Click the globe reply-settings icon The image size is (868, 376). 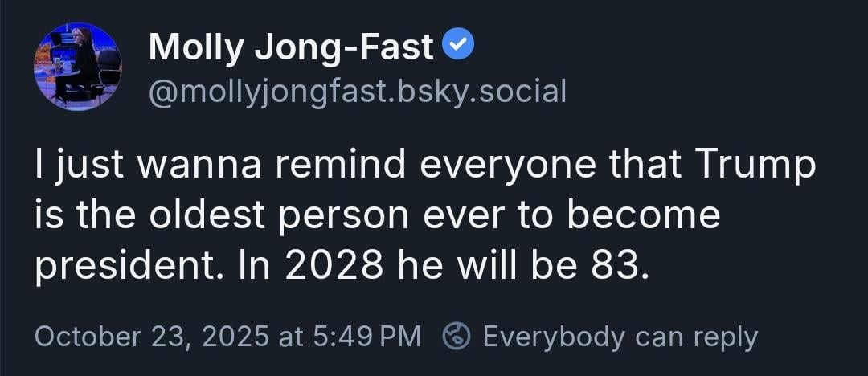(x=457, y=337)
